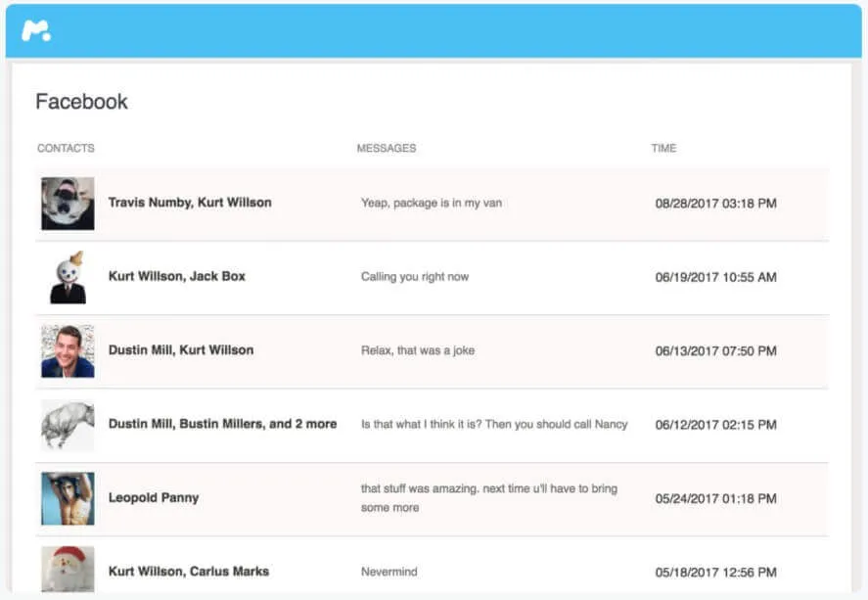The image size is (868, 600).
Task: Click the "Calling you right now" message
Action: tap(415, 277)
